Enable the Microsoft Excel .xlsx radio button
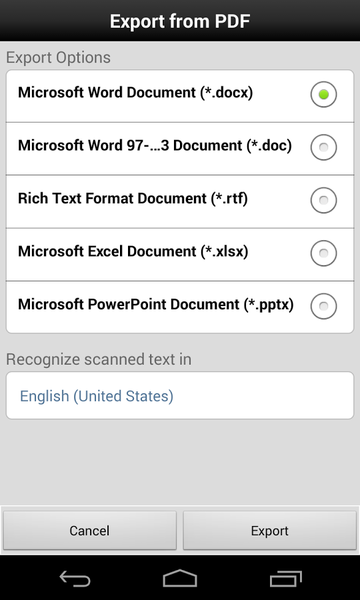 point(324,253)
